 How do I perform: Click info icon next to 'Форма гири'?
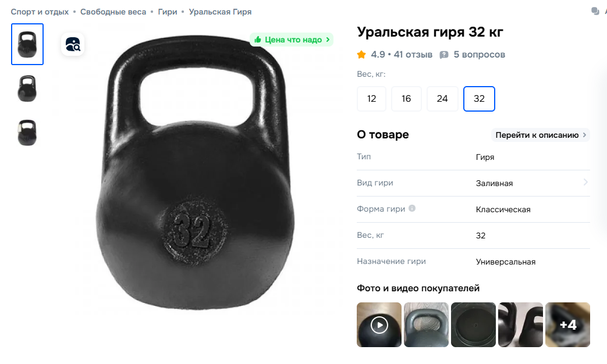(412, 209)
